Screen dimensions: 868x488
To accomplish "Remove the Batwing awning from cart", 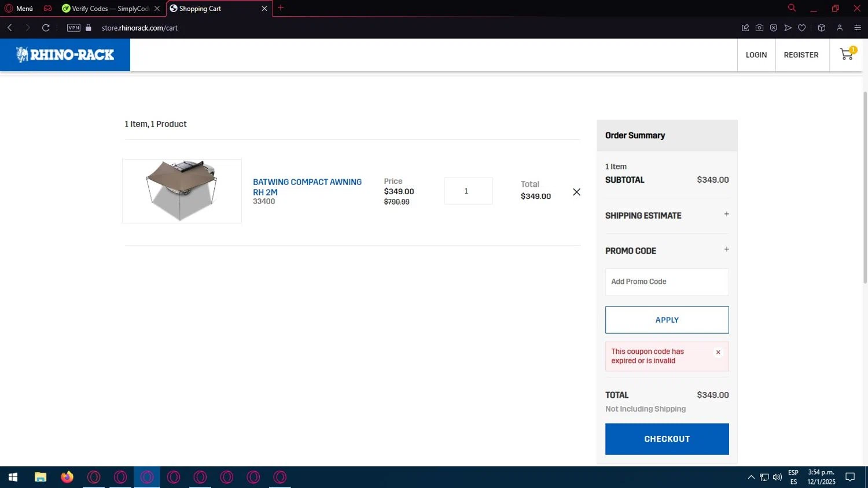I will click(576, 192).
